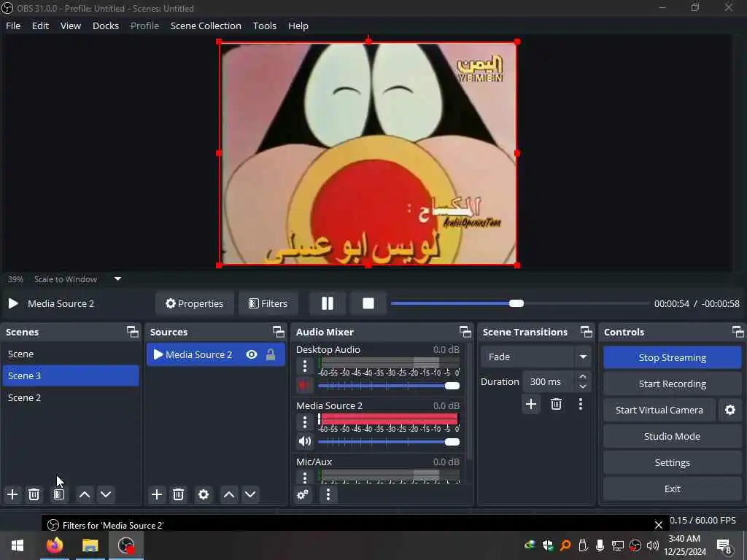The height and width of the screenshot is (560, 747).
Task: Toggle lock on Media Source 2
Action: tap(271, 354)
